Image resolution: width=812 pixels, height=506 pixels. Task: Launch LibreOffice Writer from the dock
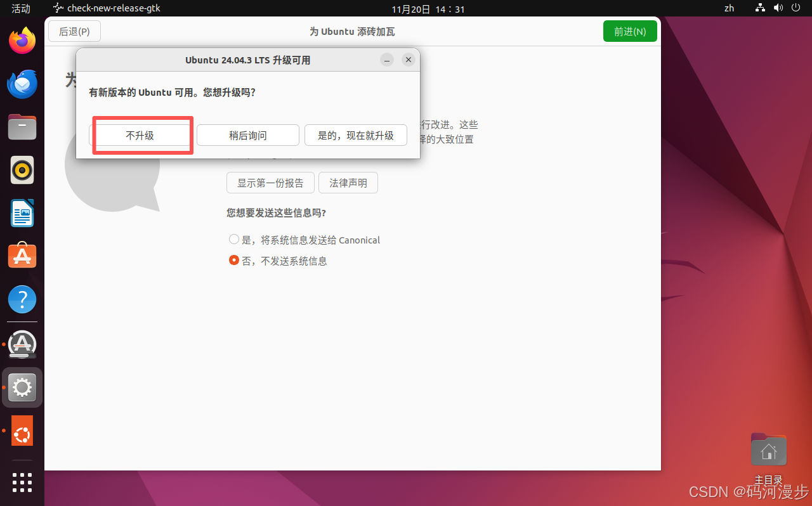pos(22,213)
